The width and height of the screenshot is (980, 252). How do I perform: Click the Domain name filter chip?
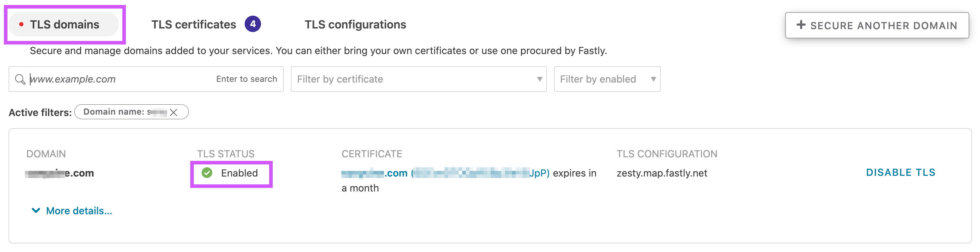pos(132,112)
